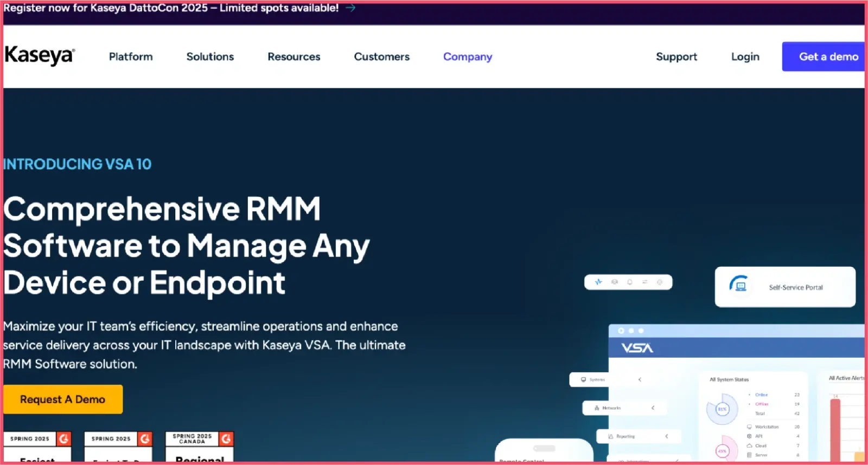Open the Company menu
The width and height of the screenshot is (868, 465).
click(467, 56)
